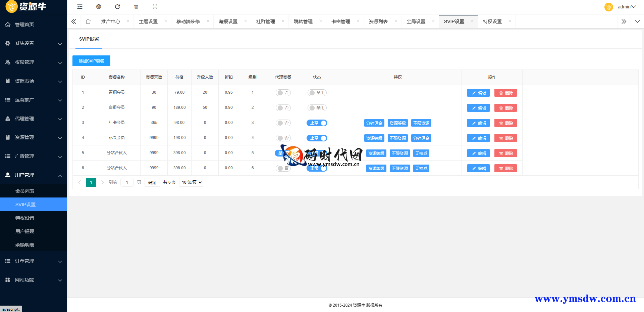Delete the 永久会员 package row
This screenshot has height=312, width=644.
[x=505, y=138]
